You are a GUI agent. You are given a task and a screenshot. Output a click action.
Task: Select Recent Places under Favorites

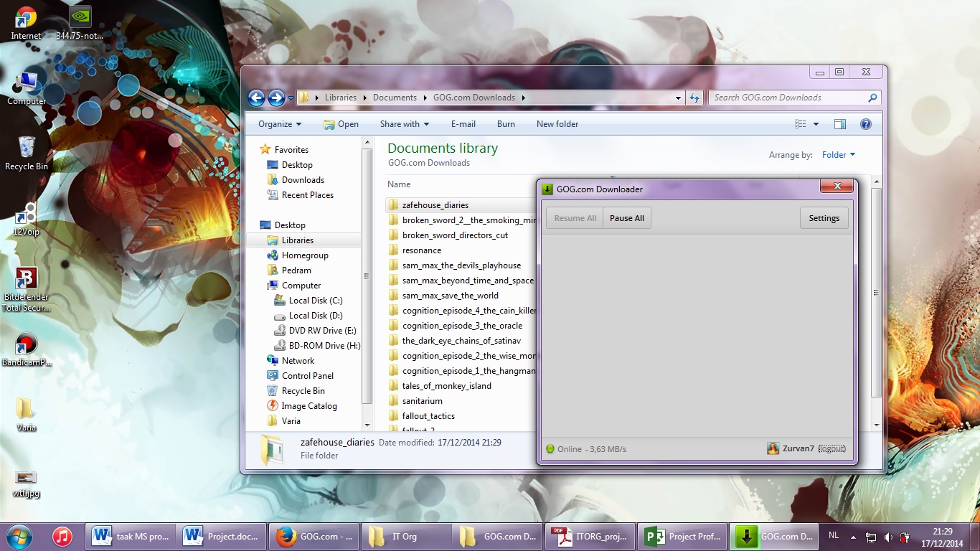click(307, 195)
